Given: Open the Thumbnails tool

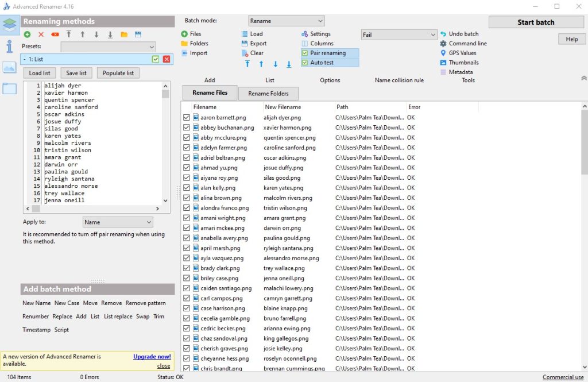Looking at the screenshot, I should (x=463, y=63).
